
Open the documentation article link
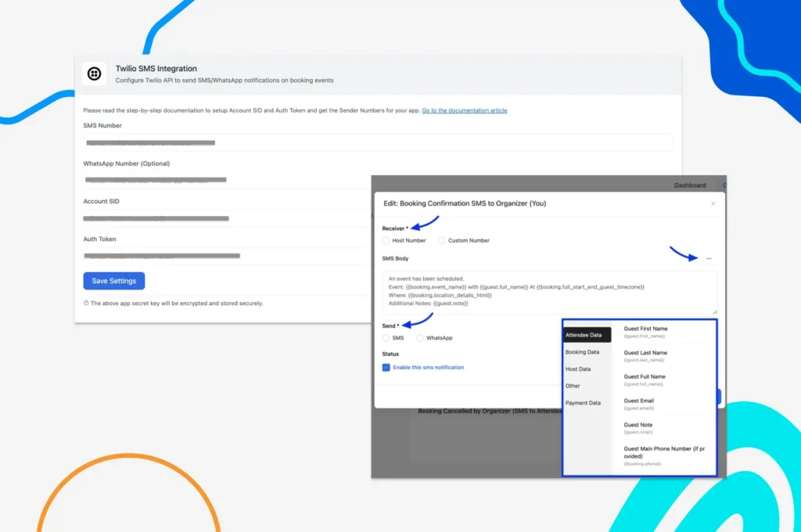click(x=464, y=110)
